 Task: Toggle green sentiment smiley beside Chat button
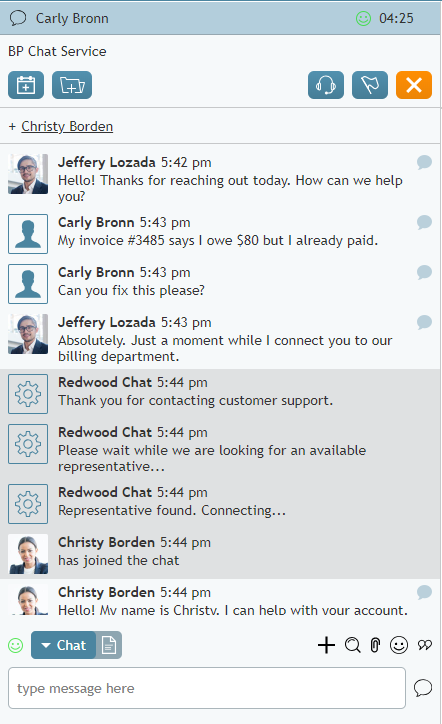pos(16,645)
